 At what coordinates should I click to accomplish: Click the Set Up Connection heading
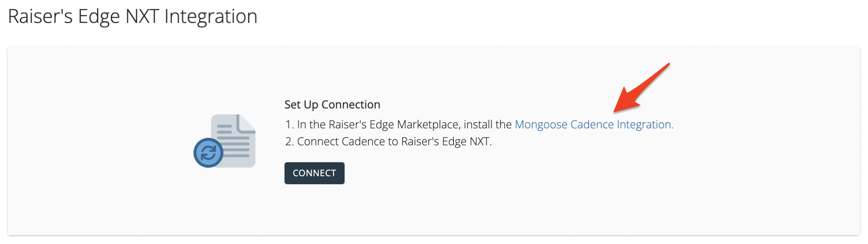pos(332,105)
